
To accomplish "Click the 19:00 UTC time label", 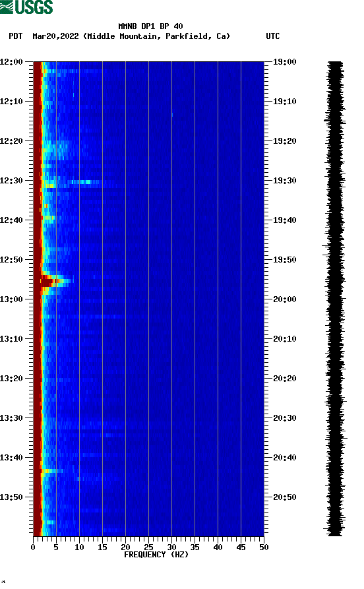I will (285, 61).
